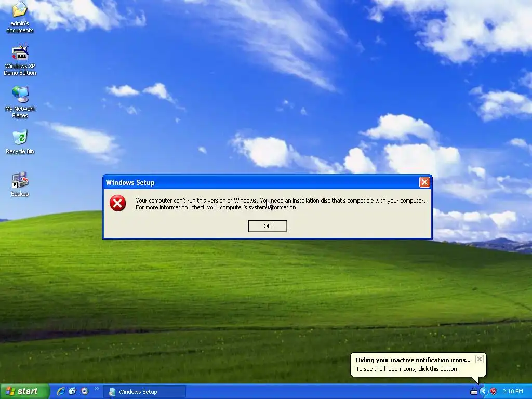
Task: Click the 2:18 PM system clock
Action: tap(513, 392)
